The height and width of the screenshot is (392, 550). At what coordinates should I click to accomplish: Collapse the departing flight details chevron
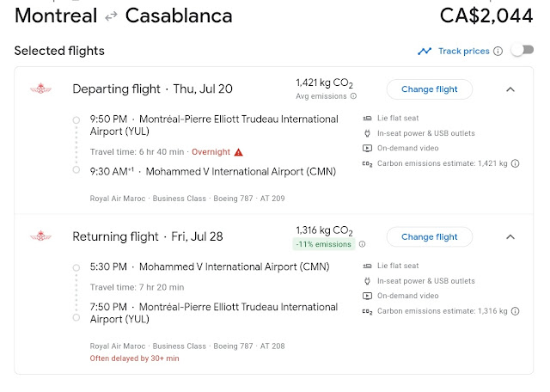(510, 89)
